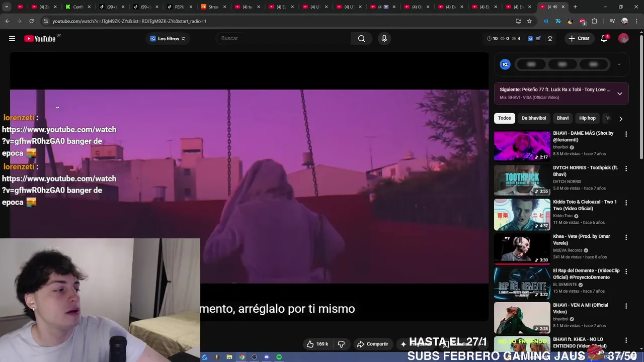Open the bhaviboi channel under DAME MÁS
The height and width of the screenshot is (362, 644).
pyautogui.click(x=561, y=147)
